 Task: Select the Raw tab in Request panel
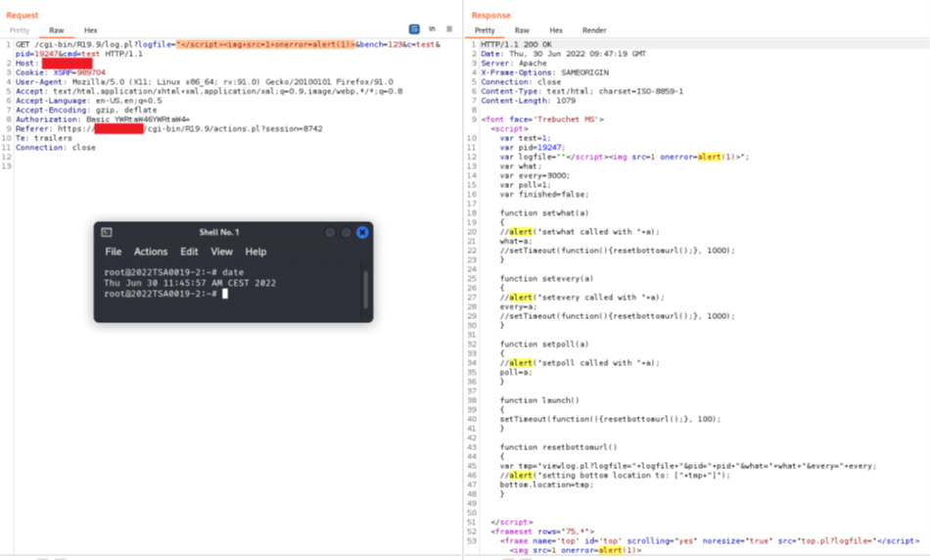57,30
